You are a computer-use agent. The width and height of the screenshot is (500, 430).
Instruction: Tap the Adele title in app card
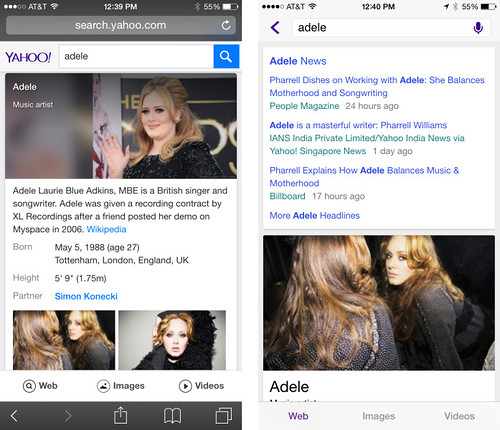point(289,387)
